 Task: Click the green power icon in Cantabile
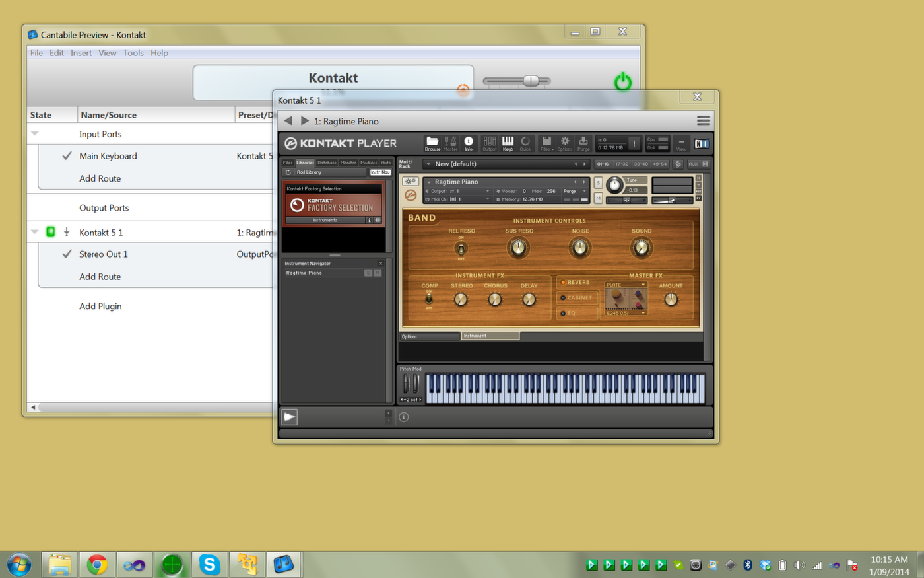[622, 82]
